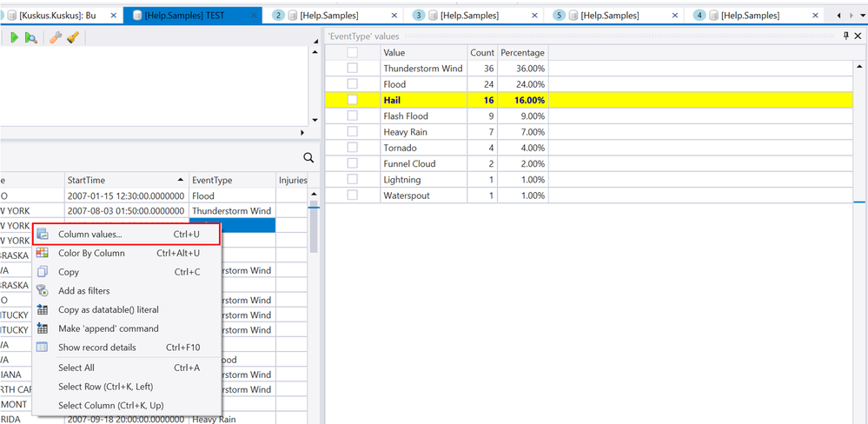Click the scroll tabs left arrow
Viewport: 868px width, 424px height.
(x=840, y=16)
